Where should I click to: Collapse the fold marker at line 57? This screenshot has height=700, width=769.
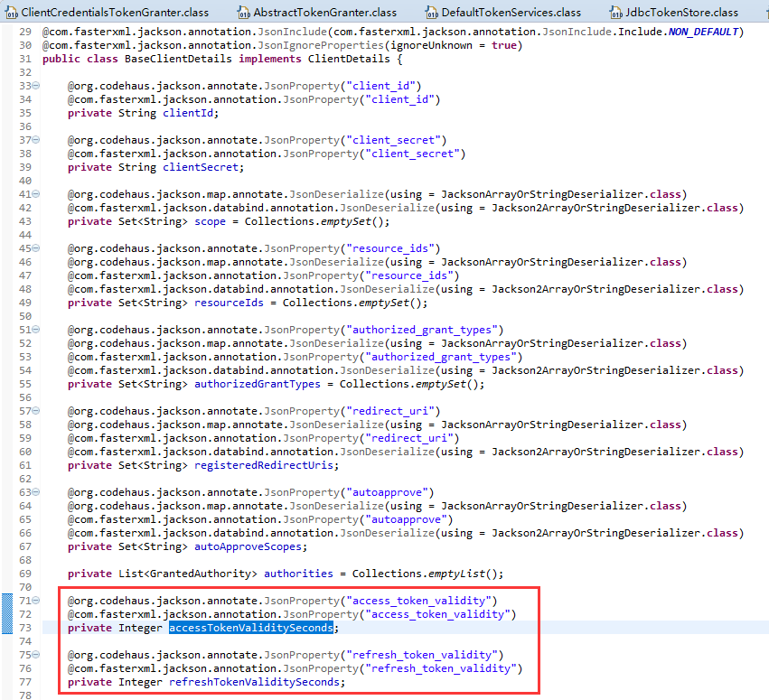pyautogui.click(x=36, y=411)
